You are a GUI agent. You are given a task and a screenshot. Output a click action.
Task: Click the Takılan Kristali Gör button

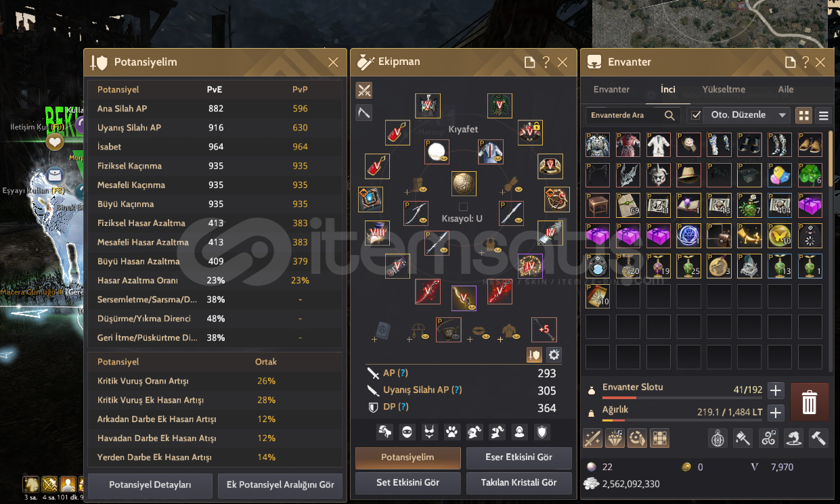click(x=518, y=482)
